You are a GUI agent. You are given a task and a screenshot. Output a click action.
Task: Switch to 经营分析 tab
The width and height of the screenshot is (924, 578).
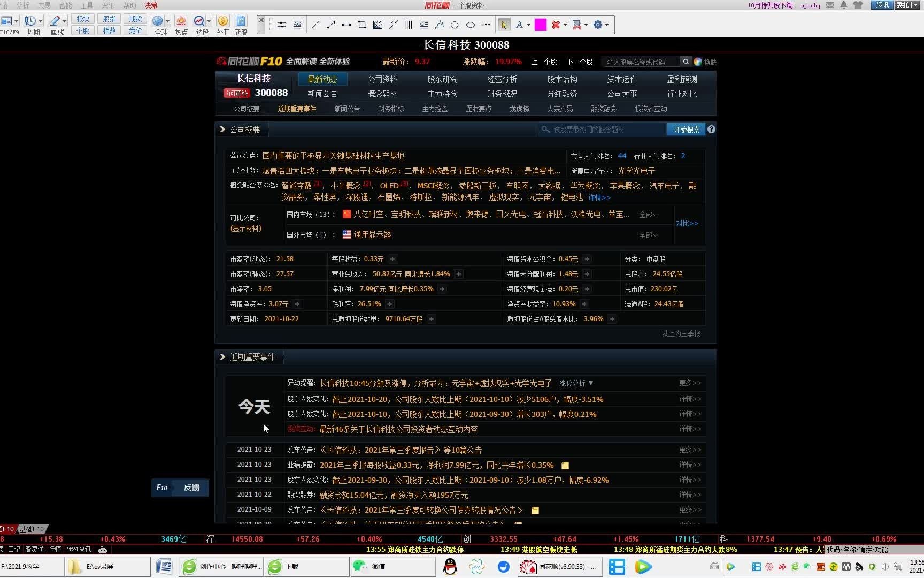pyautogui.click(x=502, y=79)
